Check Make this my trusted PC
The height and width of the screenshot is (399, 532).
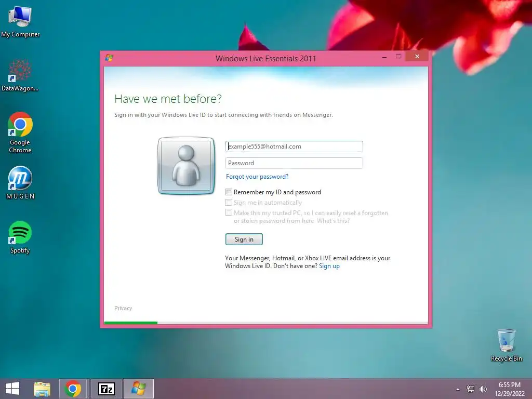229,212
